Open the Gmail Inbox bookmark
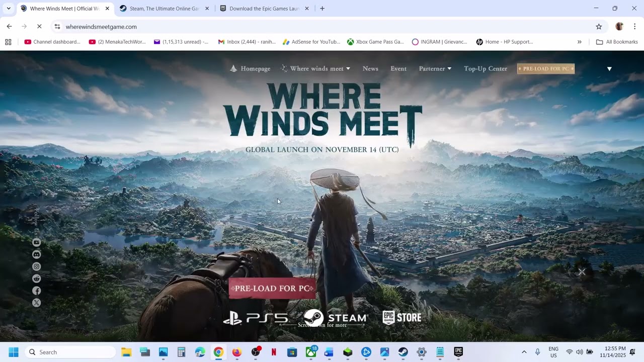This screenshot has height=362, width=644. tap(247, 42)
